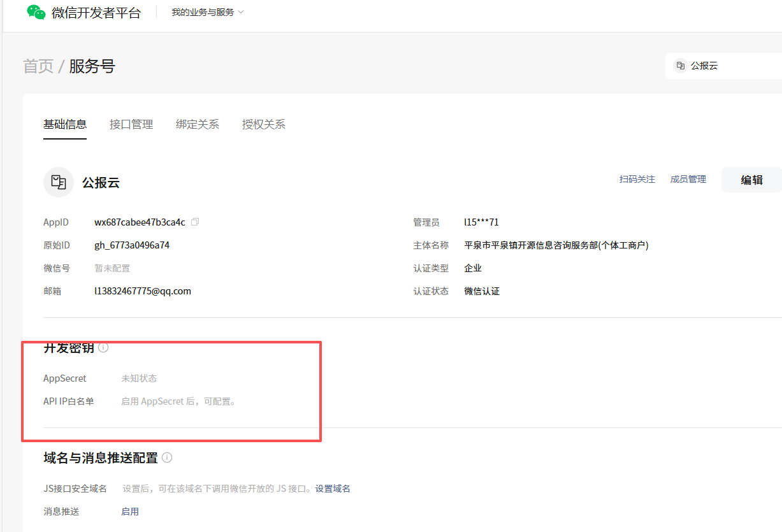The height and width of the screenshot is (532, 782).
Task: Click the AppSecret label
Action: coord(65,378)
